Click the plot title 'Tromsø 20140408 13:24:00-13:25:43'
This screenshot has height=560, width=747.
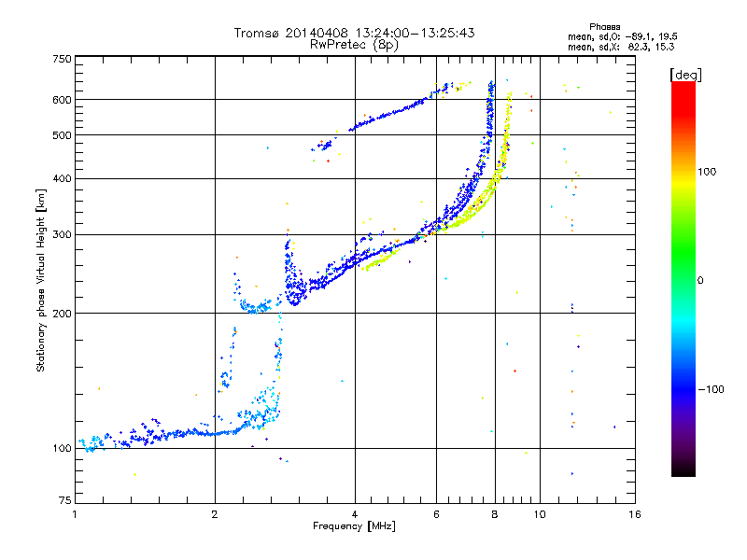click(354, 33)
